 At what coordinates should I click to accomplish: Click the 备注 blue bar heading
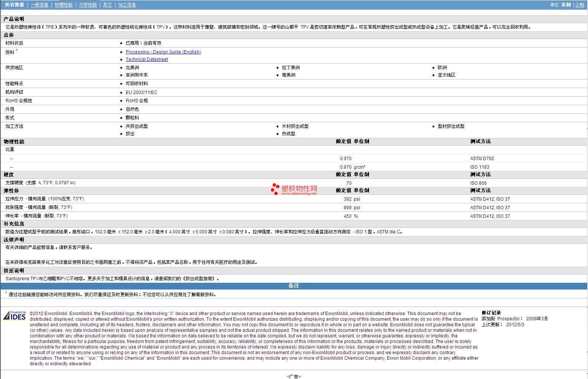(x=294, y=286)
